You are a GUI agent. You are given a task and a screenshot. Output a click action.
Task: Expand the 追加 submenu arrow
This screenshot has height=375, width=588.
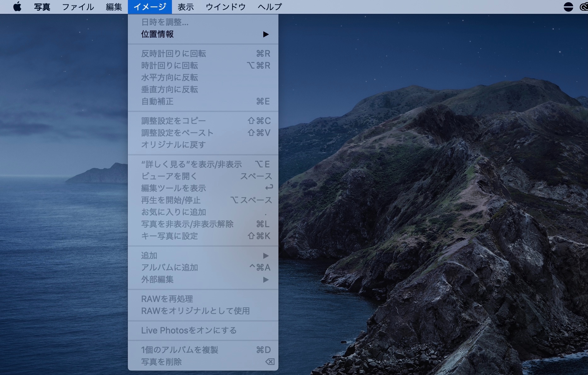(x=265, y=255)
